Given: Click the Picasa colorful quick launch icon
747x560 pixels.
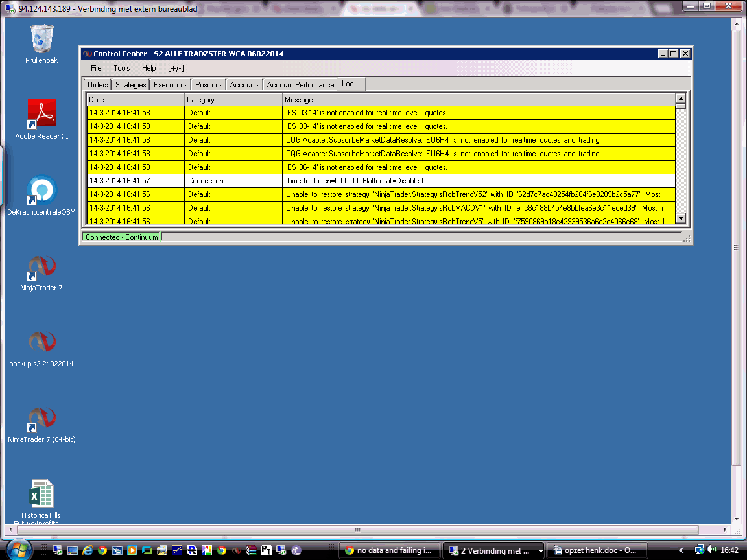Looking at the screenshot, I should [207, 550].
